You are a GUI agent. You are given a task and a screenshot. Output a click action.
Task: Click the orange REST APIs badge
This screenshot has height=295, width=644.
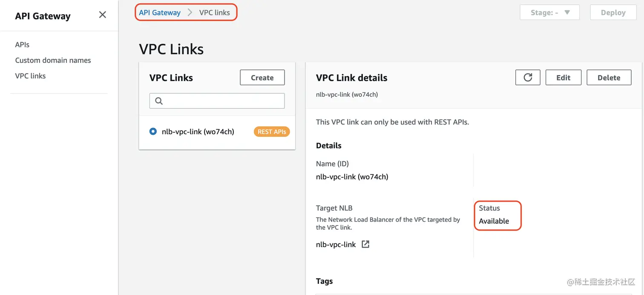click(272, 132)
